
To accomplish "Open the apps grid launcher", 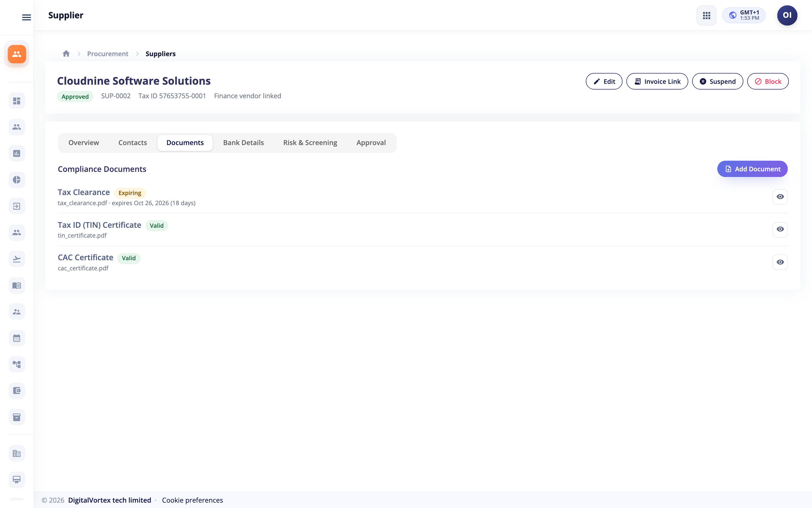I will click(706, 16).
